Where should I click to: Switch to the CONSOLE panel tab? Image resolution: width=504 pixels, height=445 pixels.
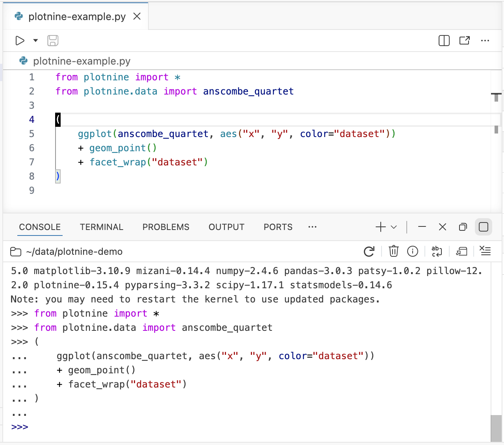[40, 227]
